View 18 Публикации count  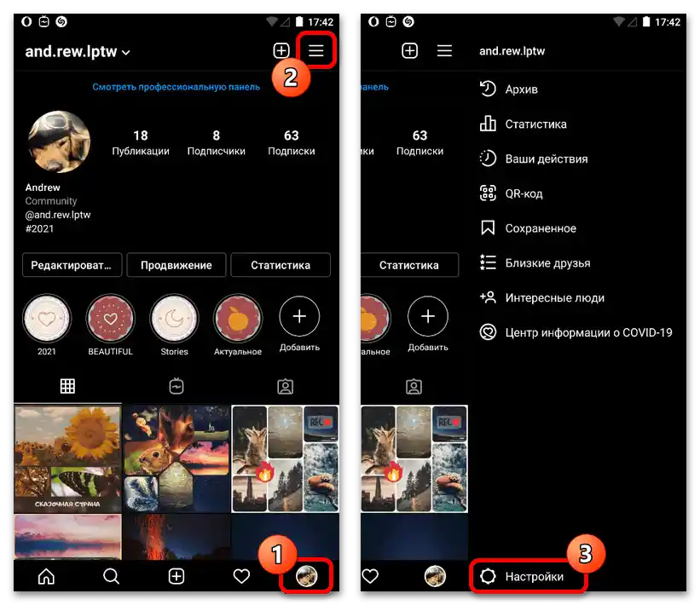click(x=141, y=142)
